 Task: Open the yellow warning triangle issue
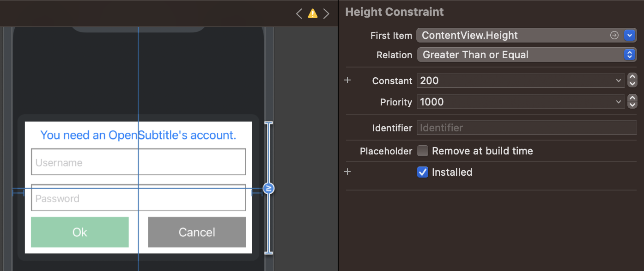point(313,13)
